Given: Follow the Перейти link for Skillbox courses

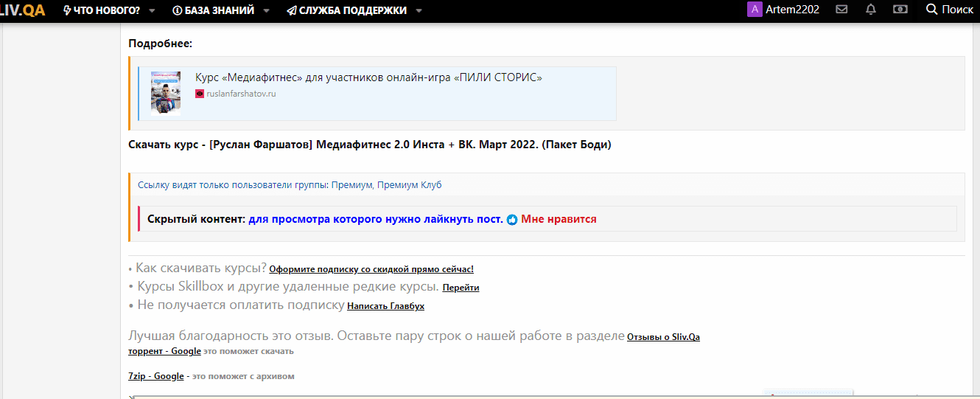Looking at the screenshot, I should pyautogui.click(x=461, y=288).
